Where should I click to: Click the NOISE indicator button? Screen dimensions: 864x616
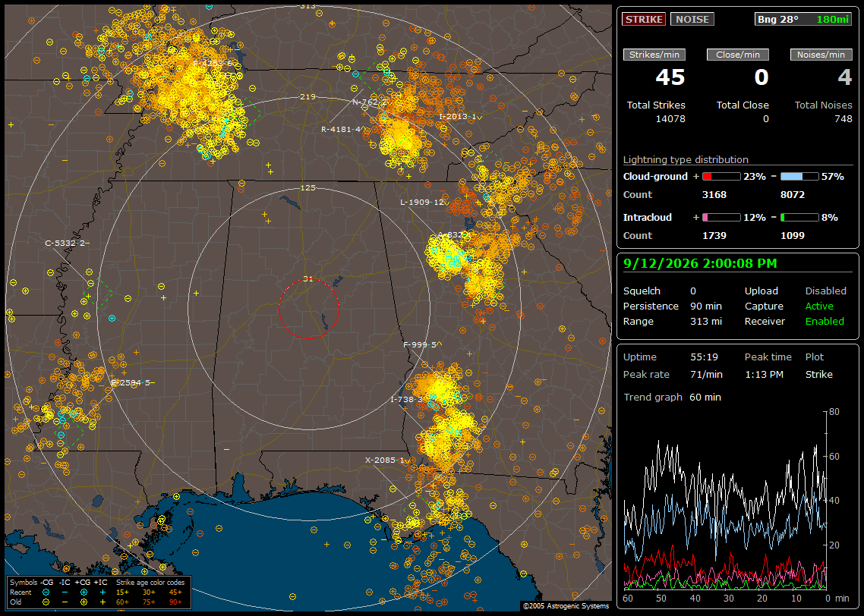pyautogui.click(x=692, y=19)
